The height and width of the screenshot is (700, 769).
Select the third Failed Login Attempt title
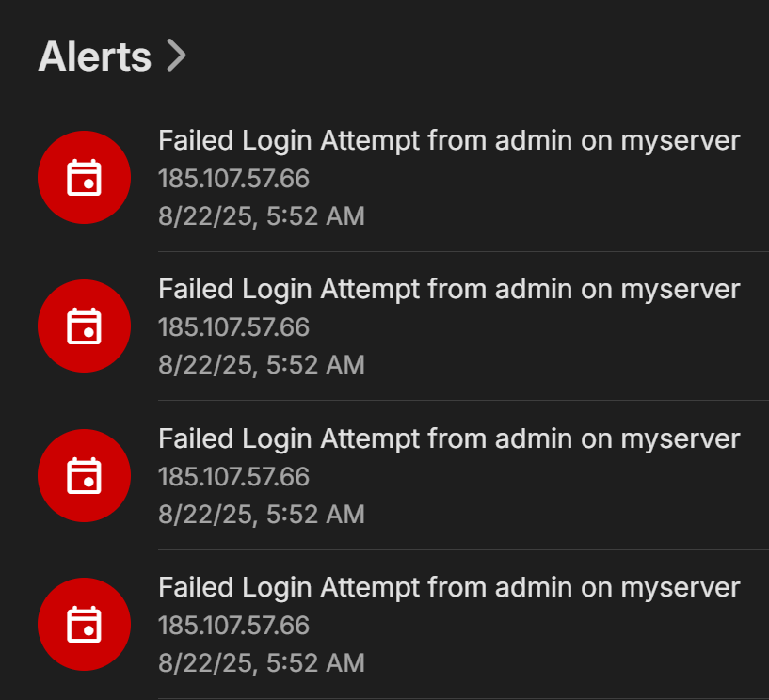coord(449,438)
